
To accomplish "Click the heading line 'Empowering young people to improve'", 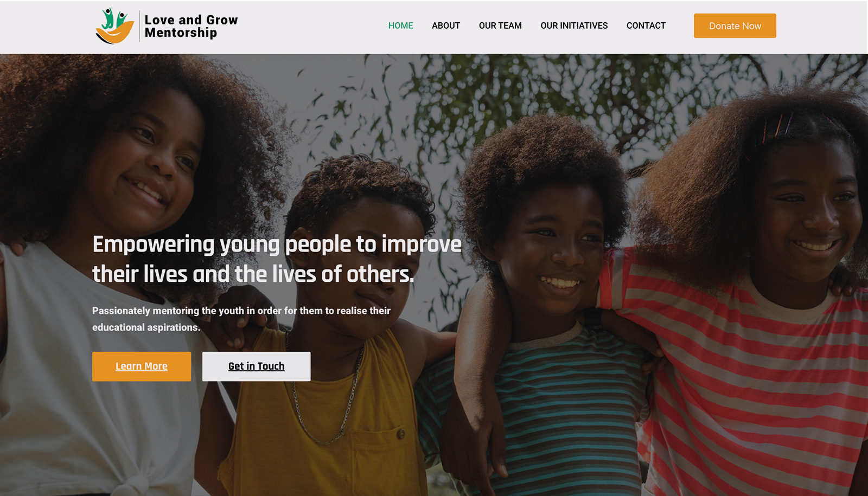I will click(x=277, y=244).
